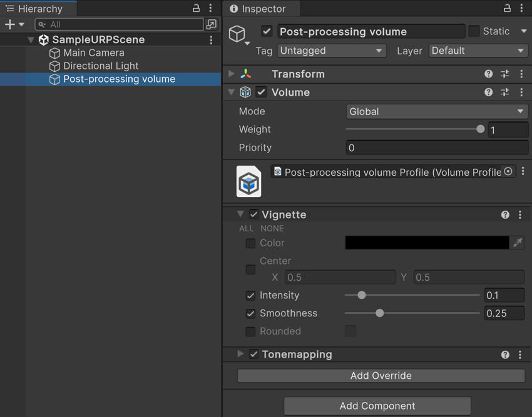532x417 pixels.
Task: Open the Mode dropdown set to Global
Action: 436,111
